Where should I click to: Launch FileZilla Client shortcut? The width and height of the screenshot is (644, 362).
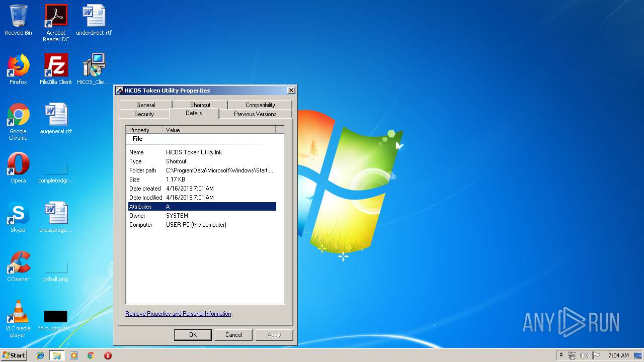(56, 69)
